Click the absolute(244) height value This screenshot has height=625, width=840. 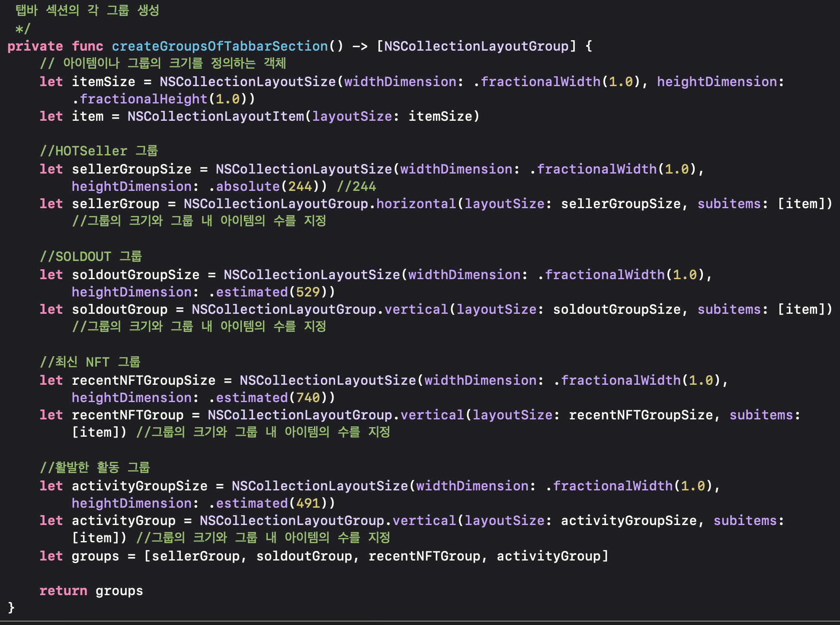click(264, 187)
